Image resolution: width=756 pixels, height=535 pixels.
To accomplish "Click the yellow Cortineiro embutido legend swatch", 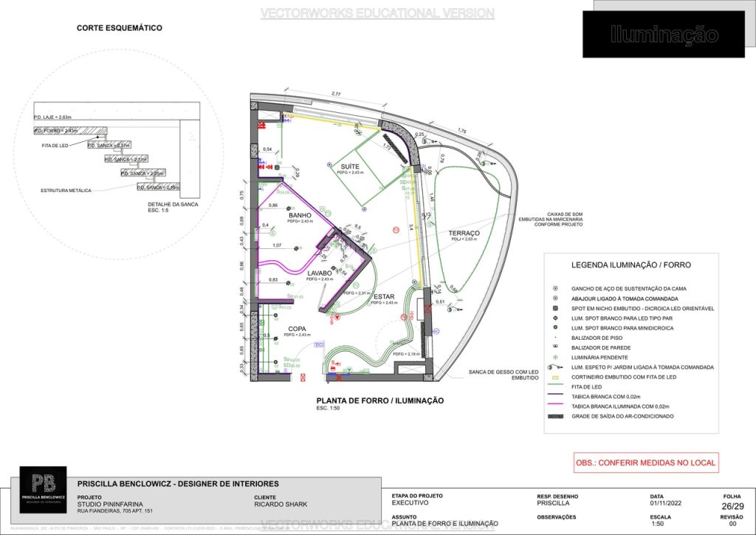I will (x=555, y=378).
